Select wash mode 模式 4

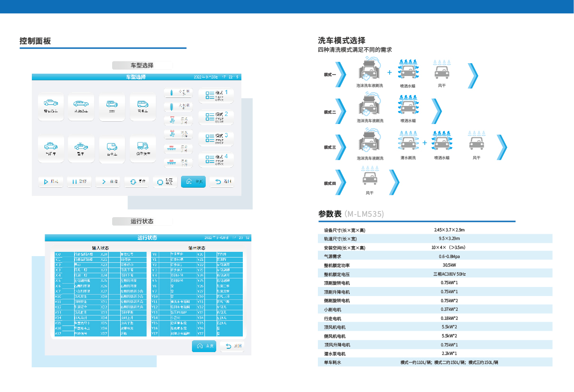point(216,159)
